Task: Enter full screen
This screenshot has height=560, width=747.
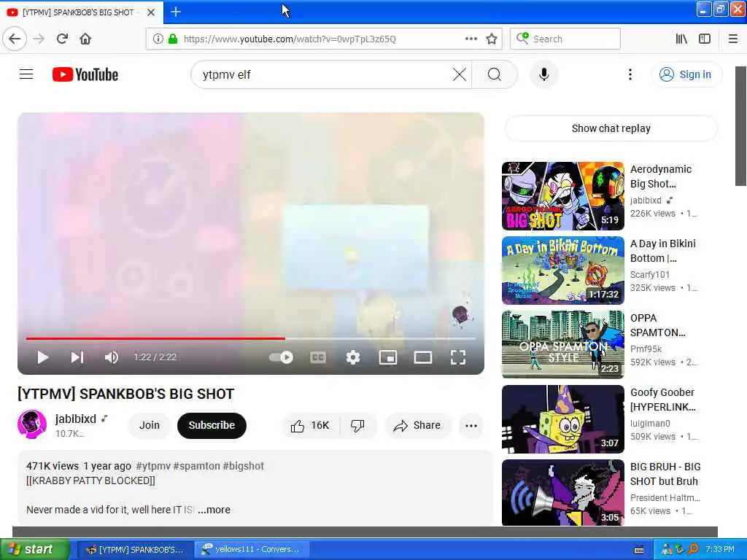Action: pyautogui.click(x=458, y=357)
